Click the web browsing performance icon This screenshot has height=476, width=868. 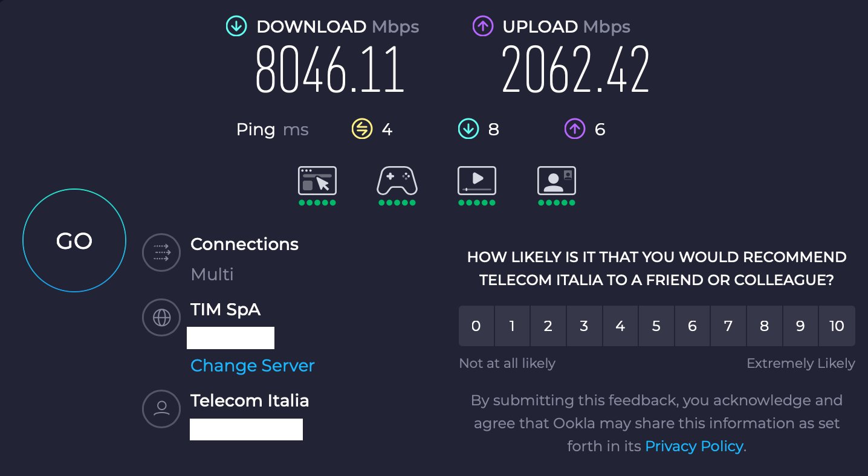[x=317, y=181]
